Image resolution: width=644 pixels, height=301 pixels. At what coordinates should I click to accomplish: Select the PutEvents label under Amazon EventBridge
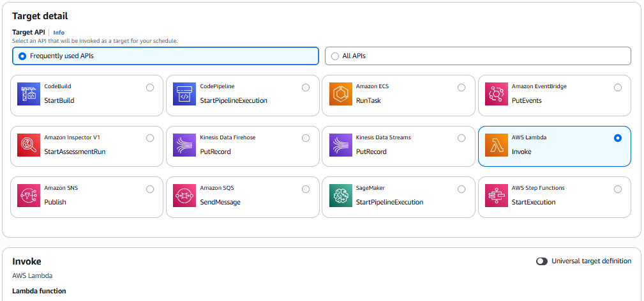coord(527,101)
